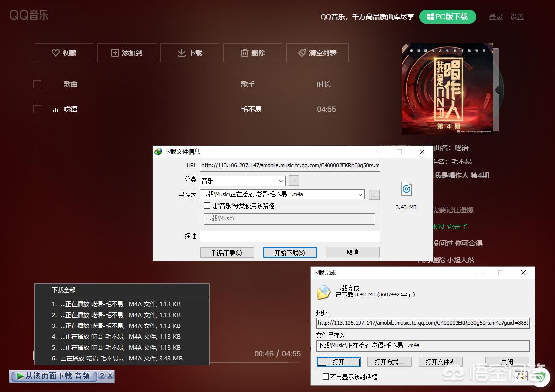Image resolution: width=555 pixels, height=392 pixels.
Task: Select the song title 呓语 in list
Action: 70,109
